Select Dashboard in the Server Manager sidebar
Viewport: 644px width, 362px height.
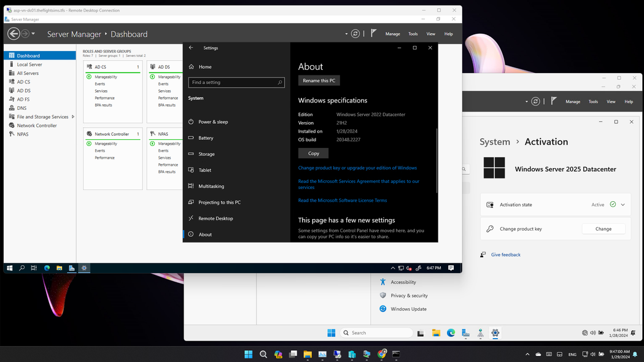pyautogui.click(x=40, y=55)
